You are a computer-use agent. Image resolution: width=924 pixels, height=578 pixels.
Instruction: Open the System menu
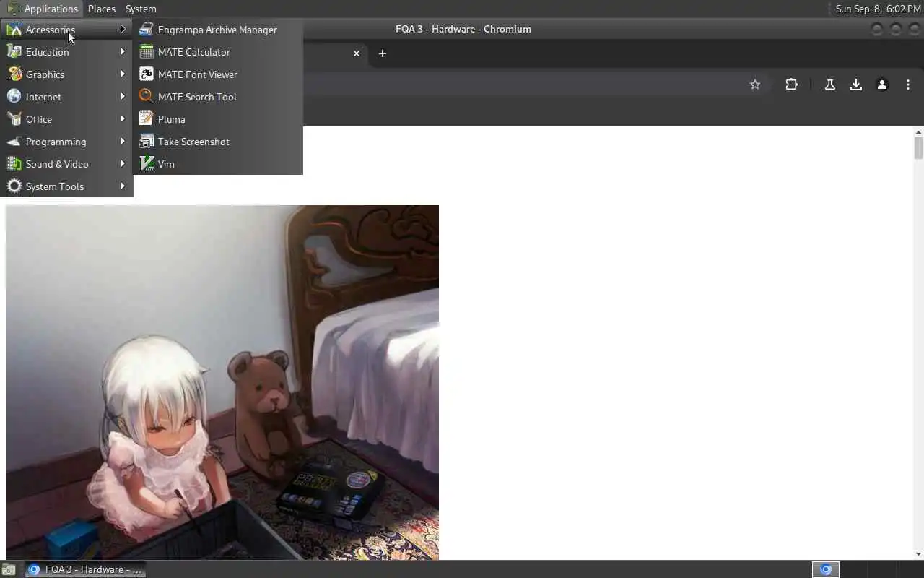[x=141, y=9]
